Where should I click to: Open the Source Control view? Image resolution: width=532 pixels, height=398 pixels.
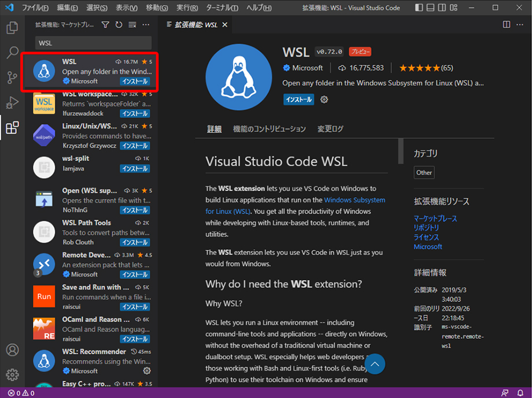pos(12,78)
